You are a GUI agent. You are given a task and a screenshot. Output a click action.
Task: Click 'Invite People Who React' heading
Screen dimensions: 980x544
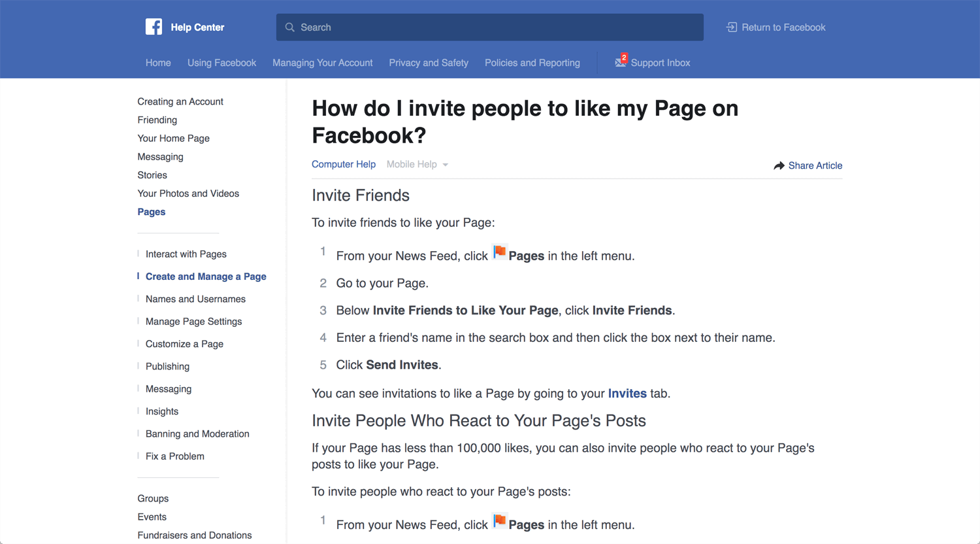point(479,420)
